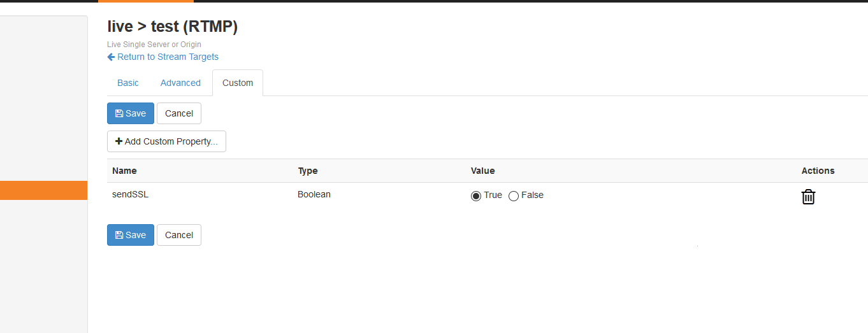Click the floppy disk icon in top Save button

click(119, 113)
